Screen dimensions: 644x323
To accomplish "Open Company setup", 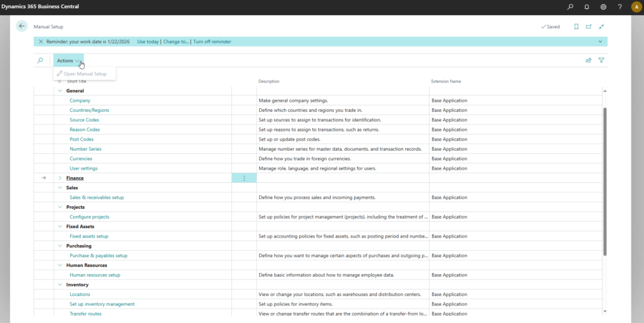I will pos(80,101).
